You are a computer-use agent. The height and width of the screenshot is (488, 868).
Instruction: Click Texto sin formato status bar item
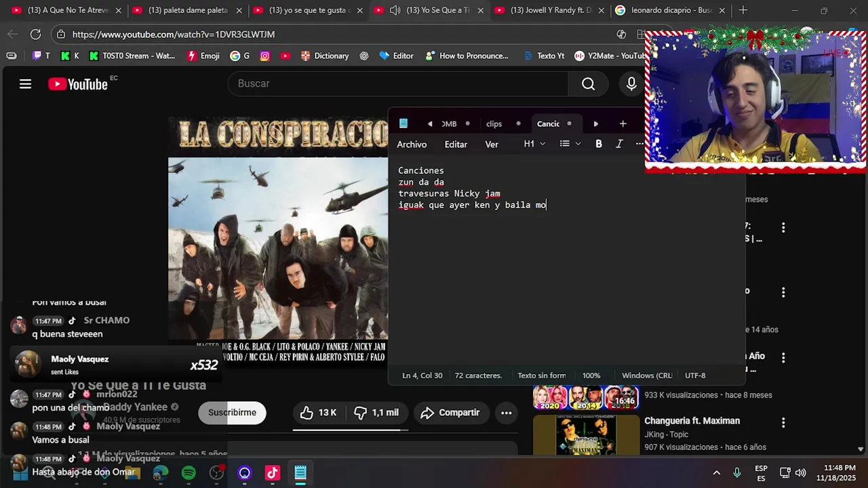pyautogui.click(x=541, y=375)
